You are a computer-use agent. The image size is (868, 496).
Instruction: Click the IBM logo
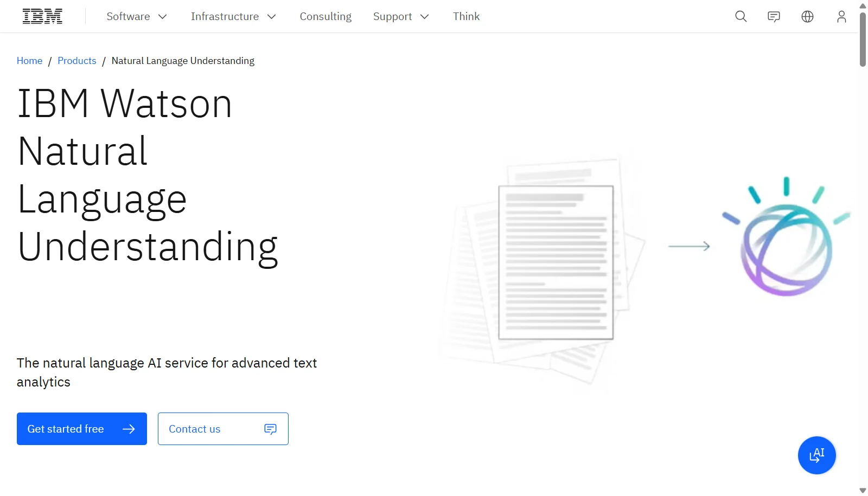coord(42,16)
